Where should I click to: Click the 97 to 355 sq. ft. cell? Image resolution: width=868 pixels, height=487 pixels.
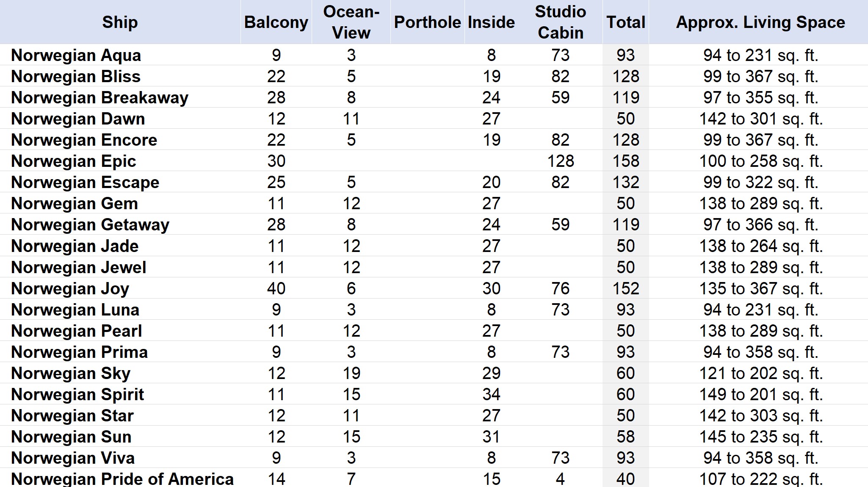[760, 97]
